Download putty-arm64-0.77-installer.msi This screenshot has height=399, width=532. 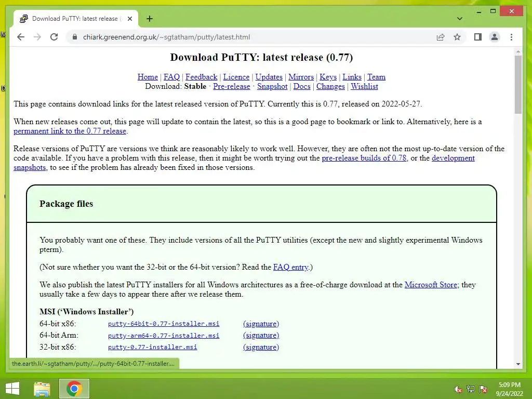pyautogui.click(x=164, y=336)
